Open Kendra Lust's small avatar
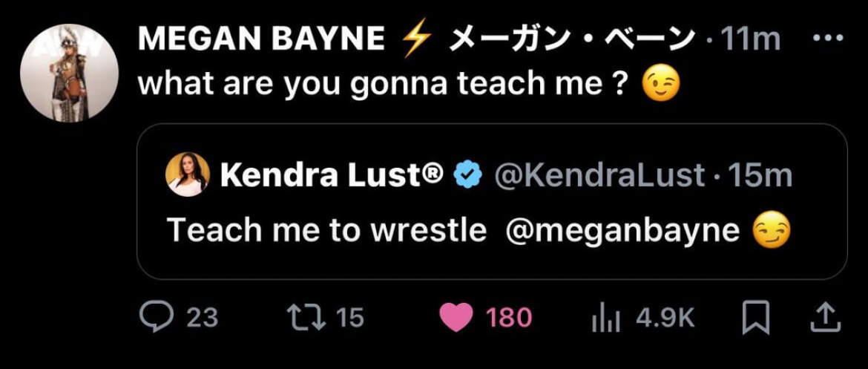This screenshot has width=868, height=369. (187, 176)
